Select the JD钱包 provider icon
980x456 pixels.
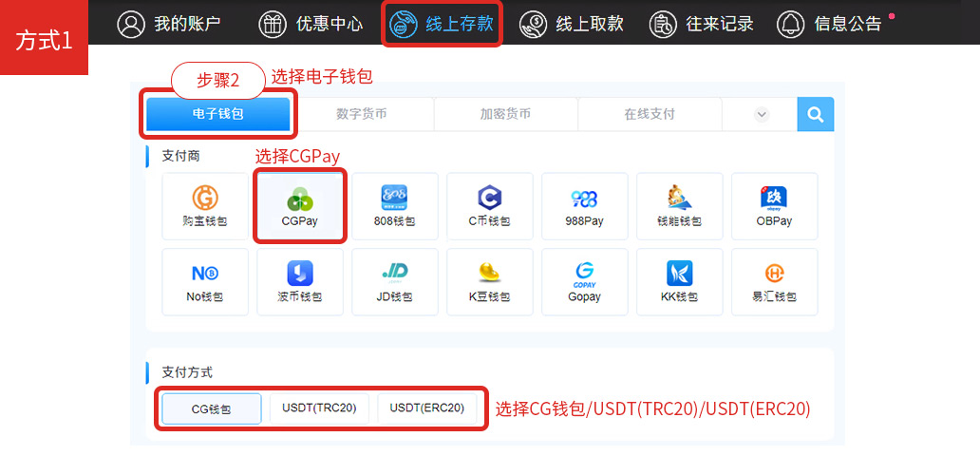click(394, 274)
